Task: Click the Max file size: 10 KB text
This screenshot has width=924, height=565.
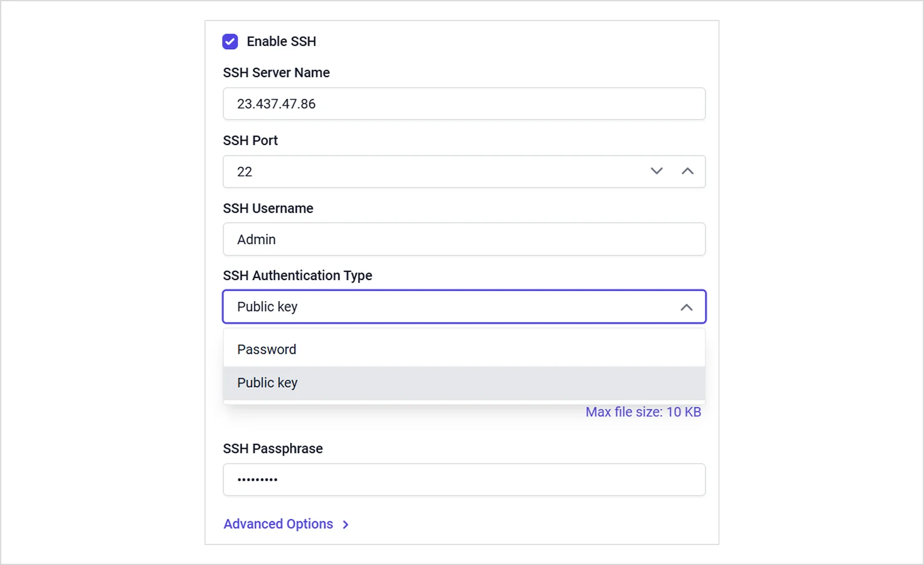Action: [x=643, y=412]
